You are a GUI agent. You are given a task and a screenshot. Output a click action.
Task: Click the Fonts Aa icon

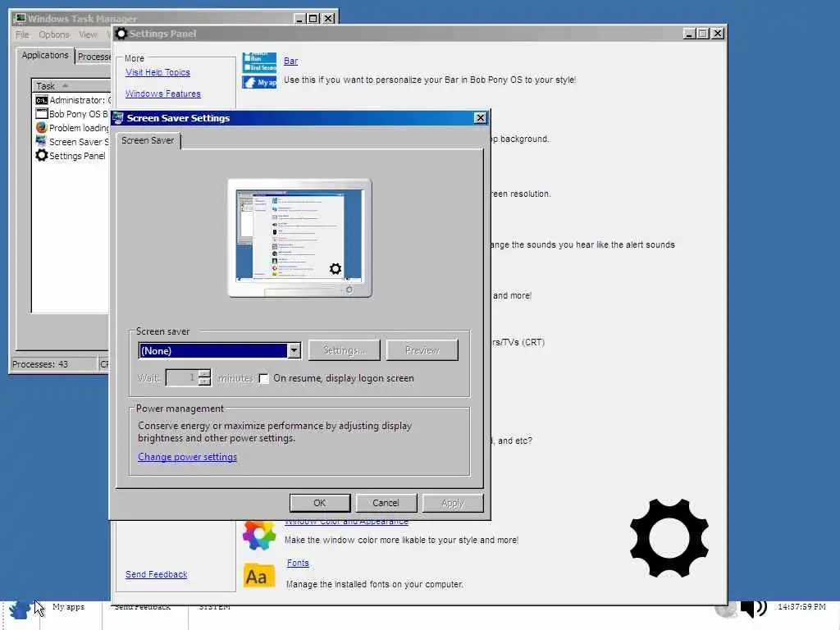click(x=258, y=576)
